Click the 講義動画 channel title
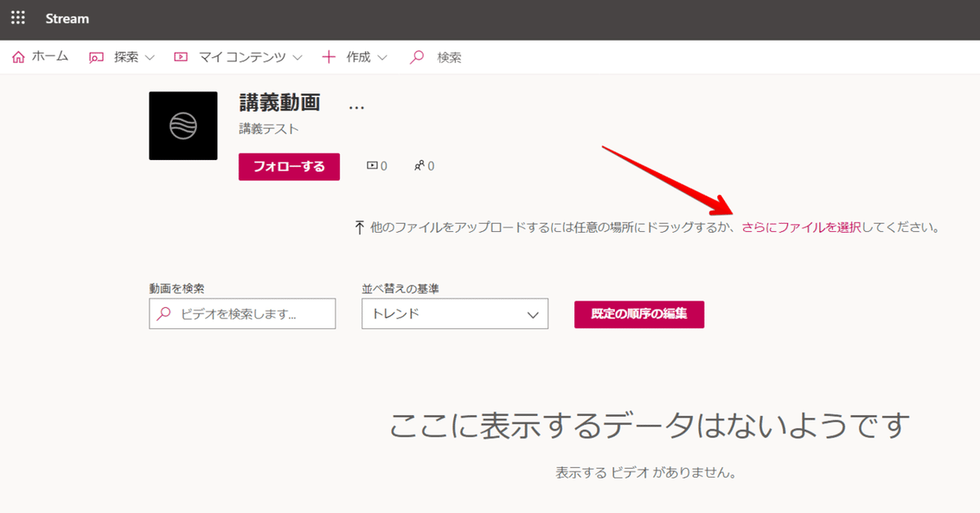This screenshot has width=980, height=513. 279,103
